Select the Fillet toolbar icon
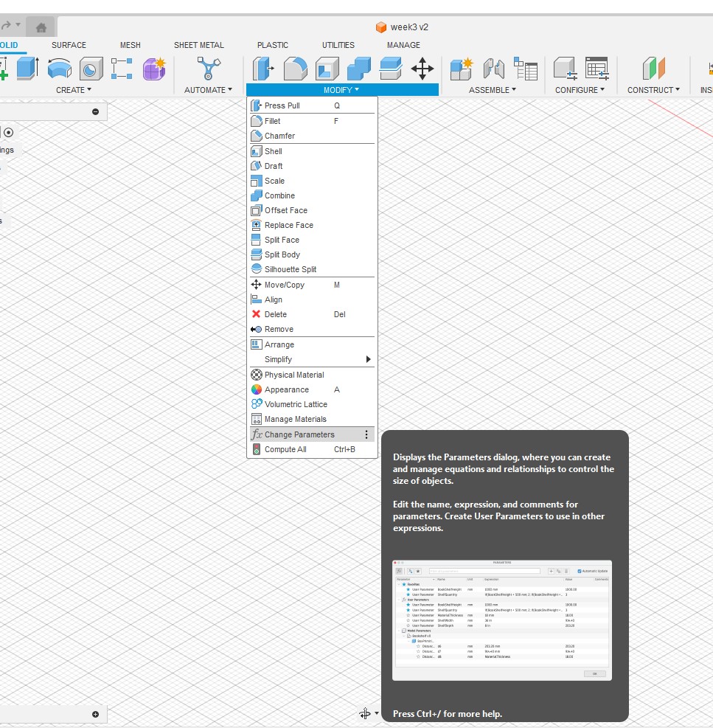713x728 pixels. tap(295, 69)
